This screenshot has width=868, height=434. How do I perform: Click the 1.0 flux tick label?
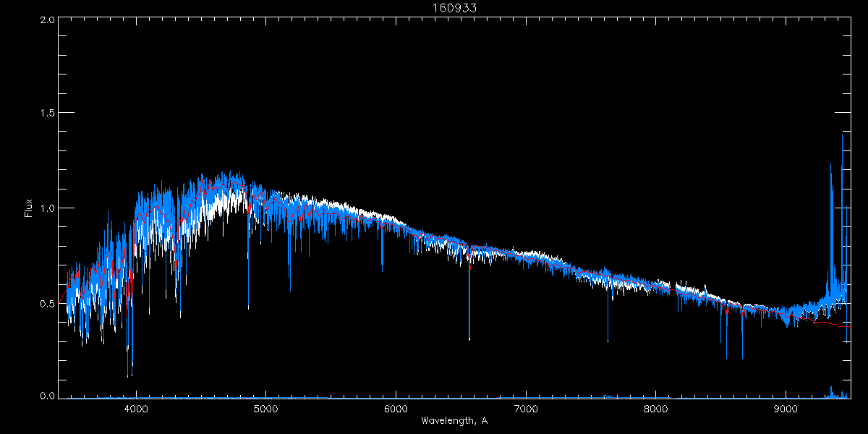pyautogui.click(x=47, y=208)
